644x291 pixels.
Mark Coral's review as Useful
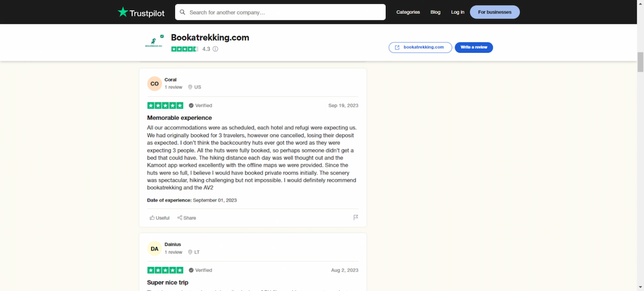pyautogui.click(x=159, y=218)
